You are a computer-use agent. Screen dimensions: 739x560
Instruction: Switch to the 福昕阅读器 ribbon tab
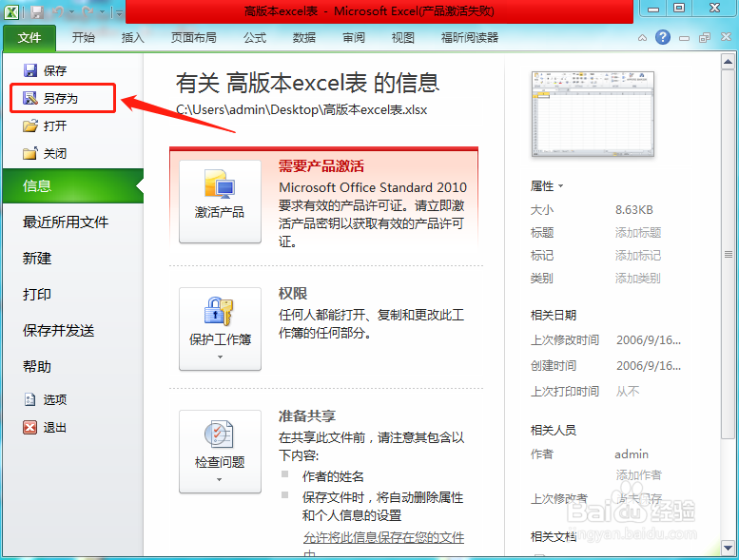tap(470, 38)
